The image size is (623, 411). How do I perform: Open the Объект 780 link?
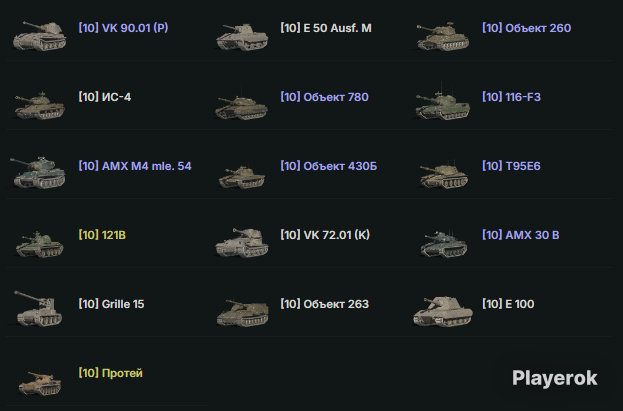pos(324,97)
